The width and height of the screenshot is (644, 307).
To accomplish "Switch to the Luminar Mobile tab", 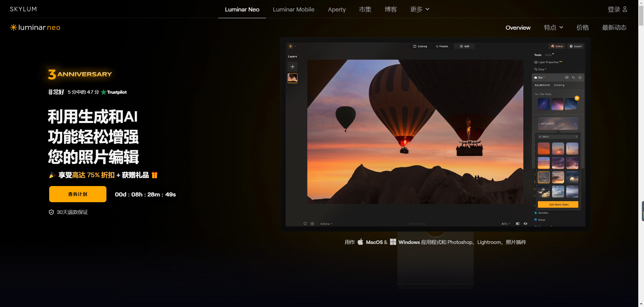I will click(294, 9).
